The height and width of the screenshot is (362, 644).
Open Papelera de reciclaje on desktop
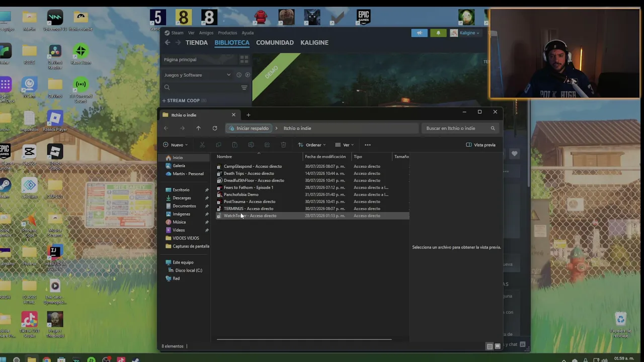621,325
